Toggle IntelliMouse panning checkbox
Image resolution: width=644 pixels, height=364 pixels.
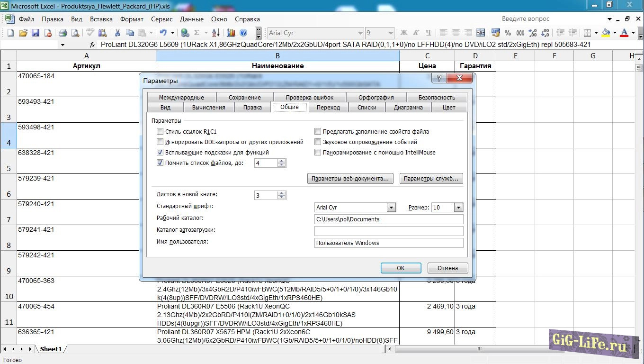[x=318, y=153]
